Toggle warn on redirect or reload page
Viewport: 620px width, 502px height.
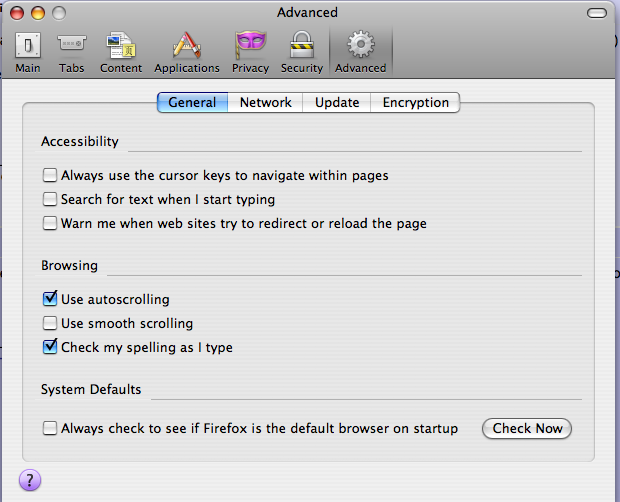50,223
